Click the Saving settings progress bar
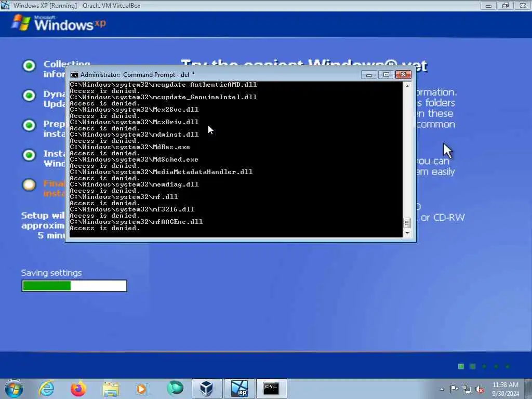Screen dimensions: 532x399 pyautogui.click(x=74, y=286)
